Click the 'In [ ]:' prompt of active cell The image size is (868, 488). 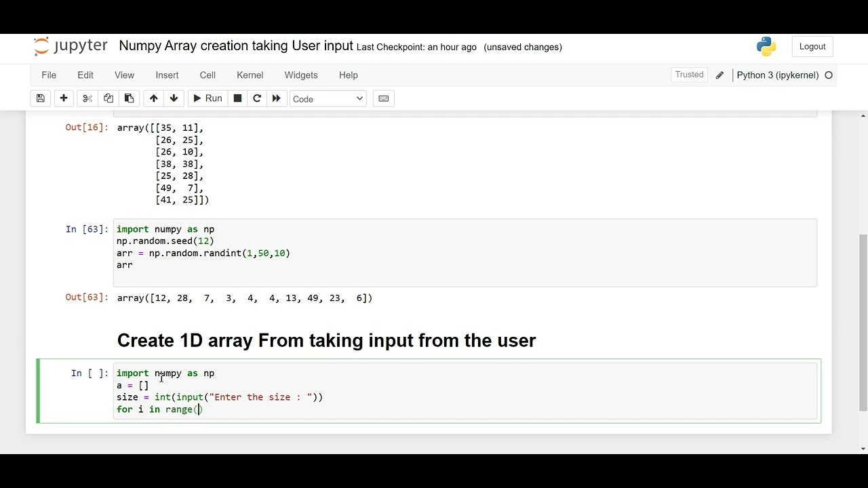[x=90, y=373]
